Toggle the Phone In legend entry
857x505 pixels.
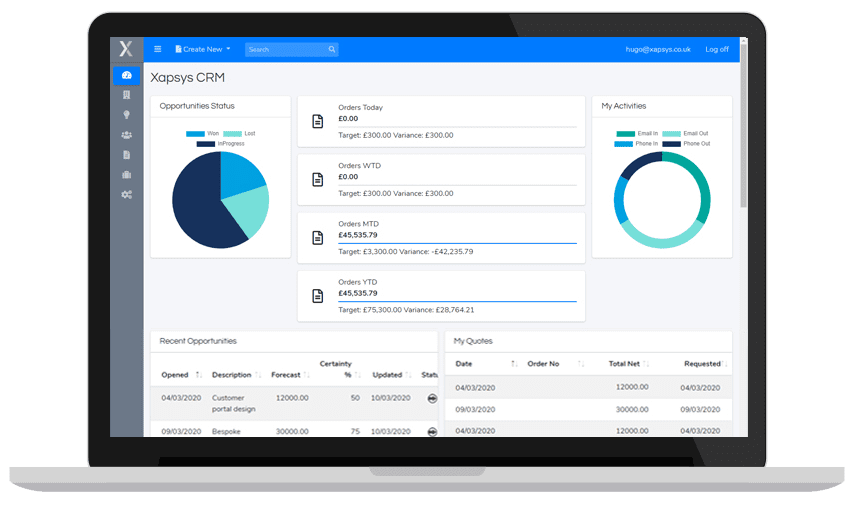(x=636, y=144)
